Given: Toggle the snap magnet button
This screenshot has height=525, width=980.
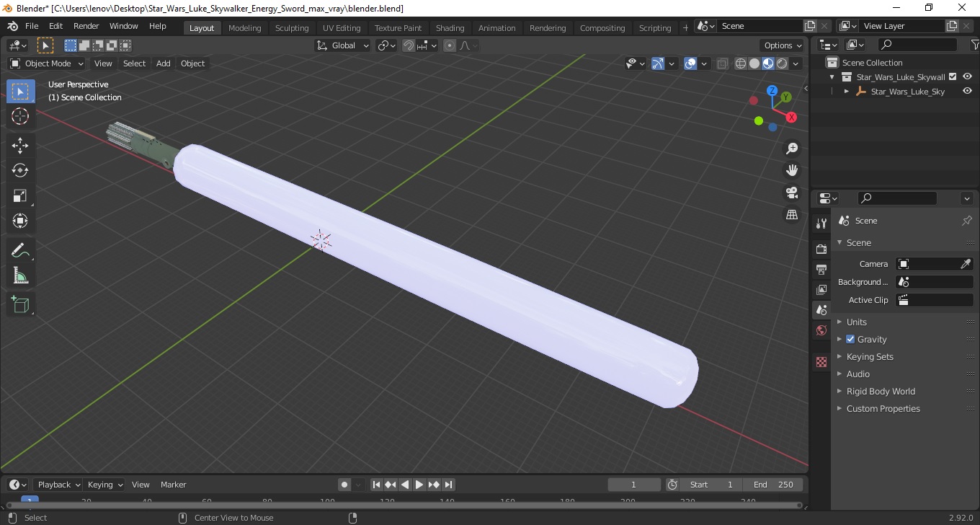Looking at the screenshot, I should 409,45.
